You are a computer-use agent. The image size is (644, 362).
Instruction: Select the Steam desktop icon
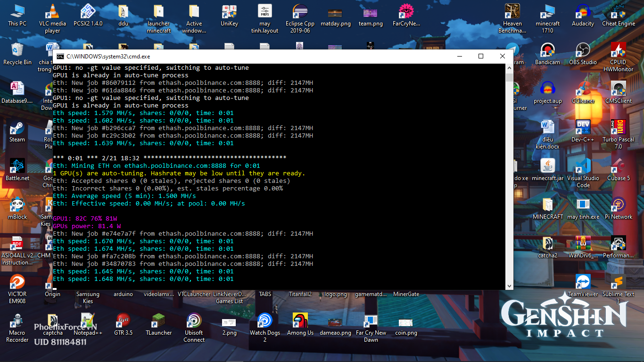(17, 129)
